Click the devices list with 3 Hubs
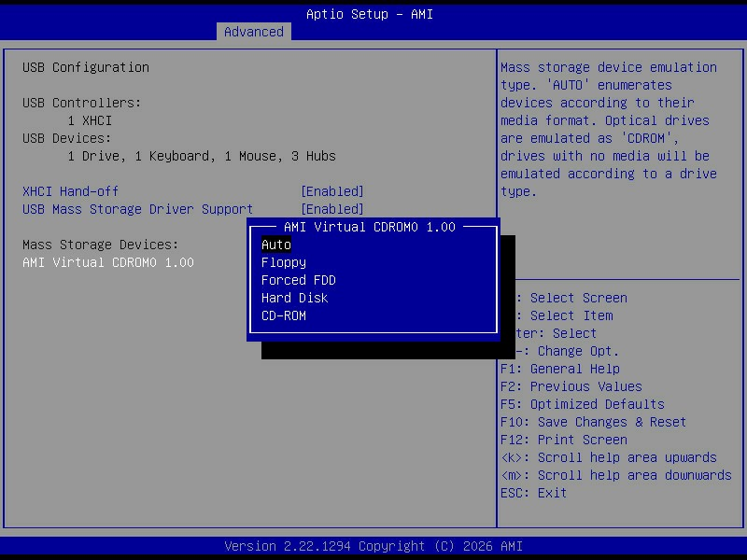 pos(202,156)
